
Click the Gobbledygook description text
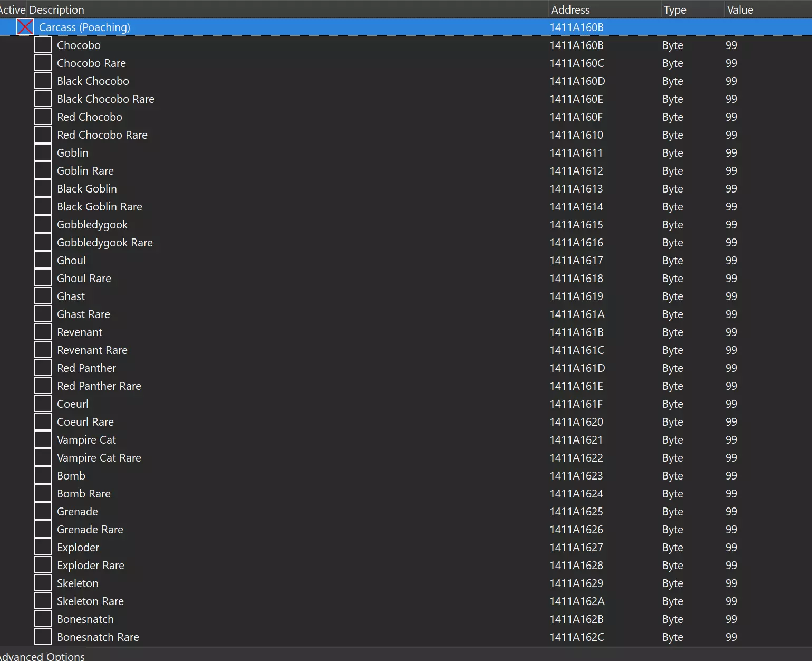pos(92,224)
